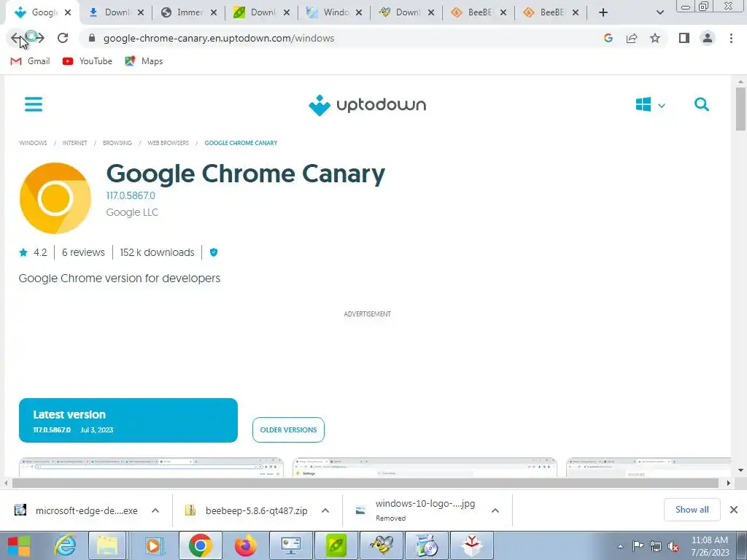
Task: Click WINDOWS breadcrumb link
Action: click(33, 143)
